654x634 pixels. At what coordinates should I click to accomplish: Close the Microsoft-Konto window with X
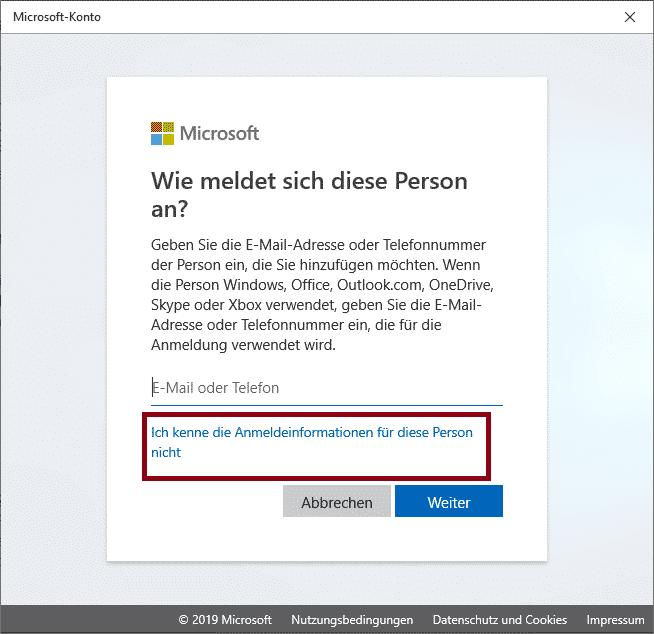coord(630,17)
